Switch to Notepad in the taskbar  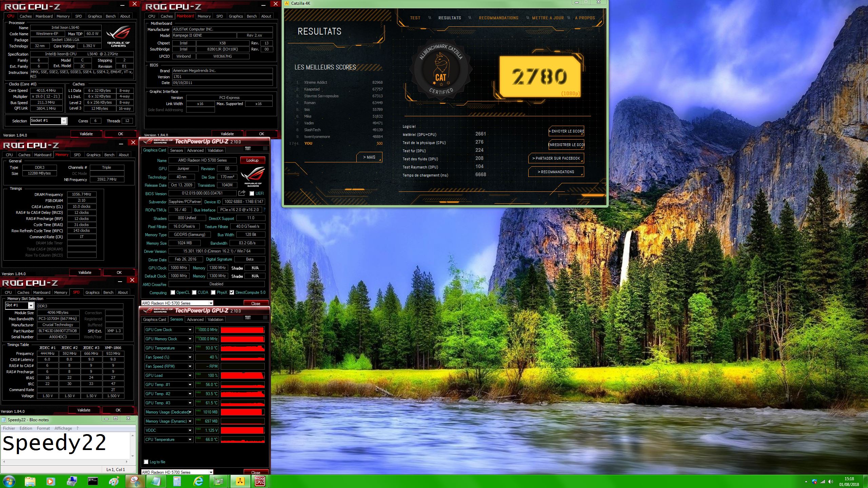pos(156,481)
